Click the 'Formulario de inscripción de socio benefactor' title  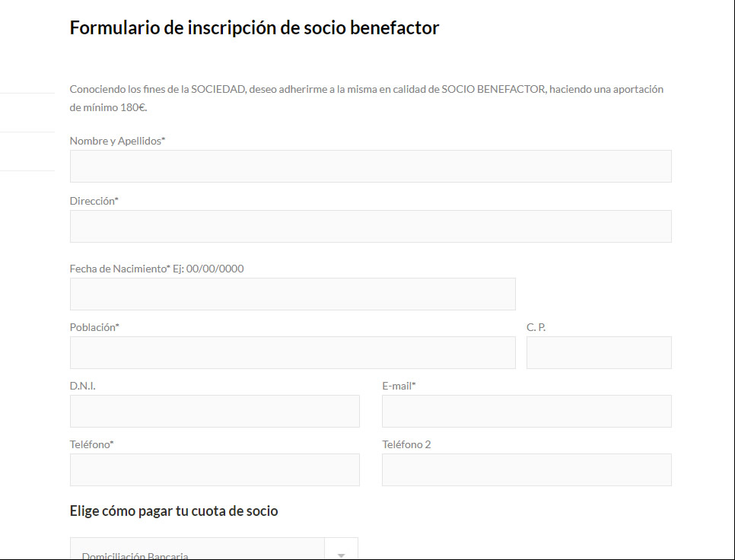pos(254,28)
